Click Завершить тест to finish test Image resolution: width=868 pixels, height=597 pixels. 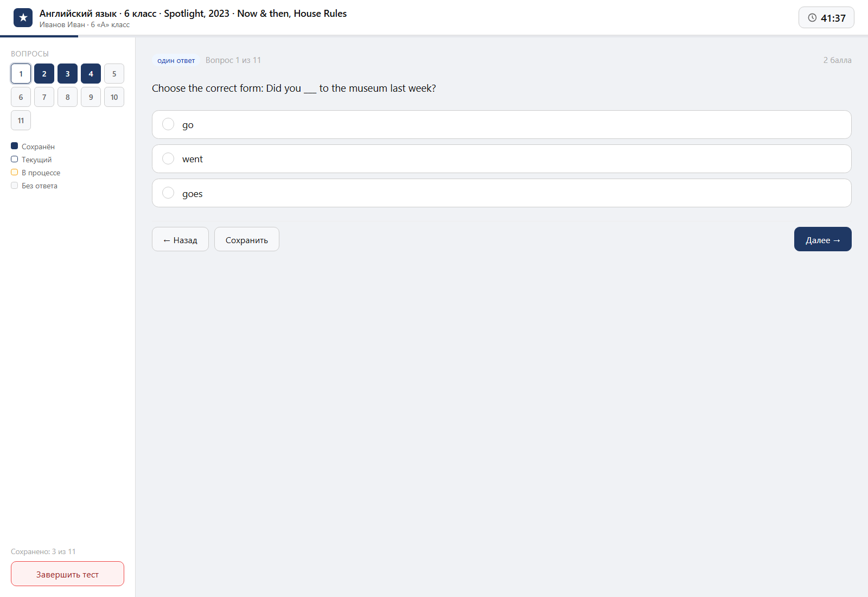pyautogui.click(x=67, y=574)
